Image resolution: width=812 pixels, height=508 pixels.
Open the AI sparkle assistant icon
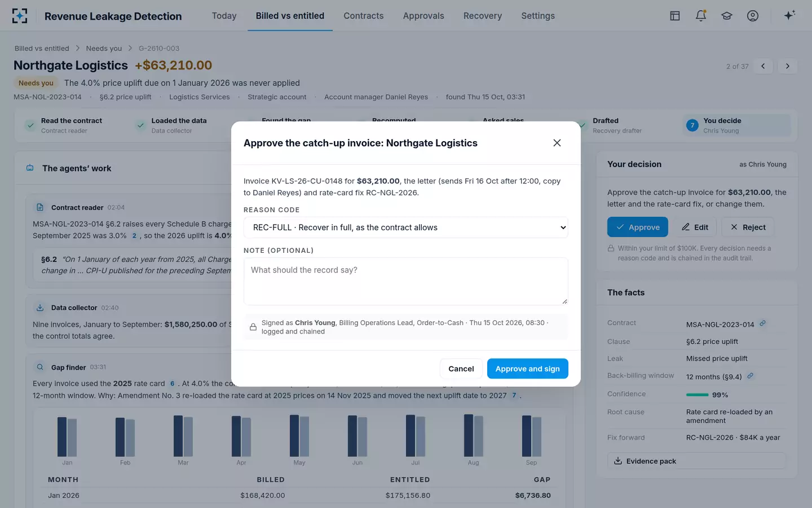pyautogui.click(x=789, y=15)
